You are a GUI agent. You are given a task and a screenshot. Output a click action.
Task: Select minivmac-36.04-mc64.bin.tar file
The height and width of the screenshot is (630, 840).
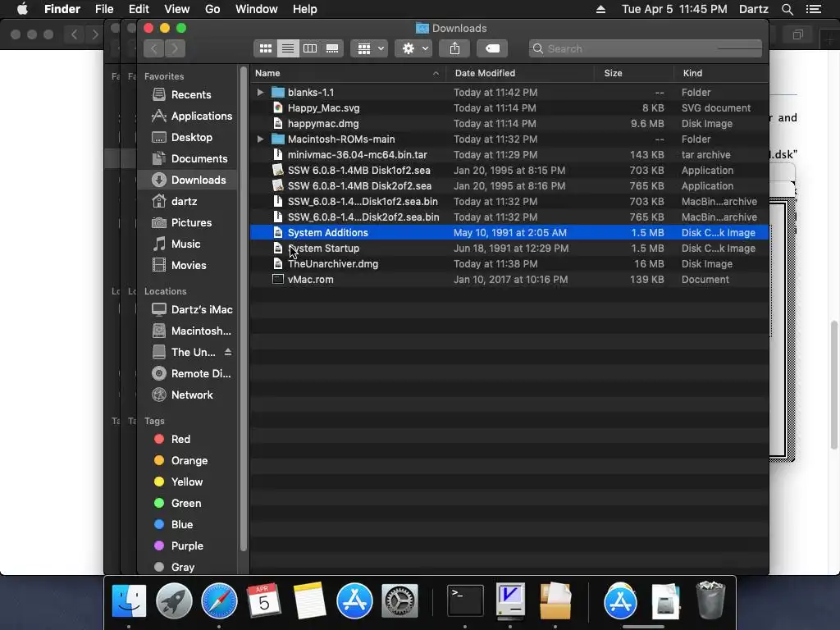click(x=509, y=155)
